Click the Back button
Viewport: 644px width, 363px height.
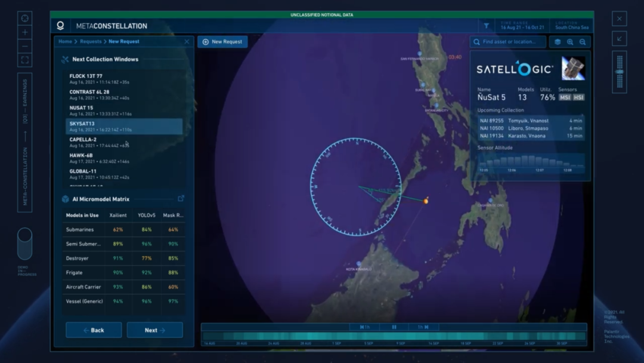pos(94,330)
